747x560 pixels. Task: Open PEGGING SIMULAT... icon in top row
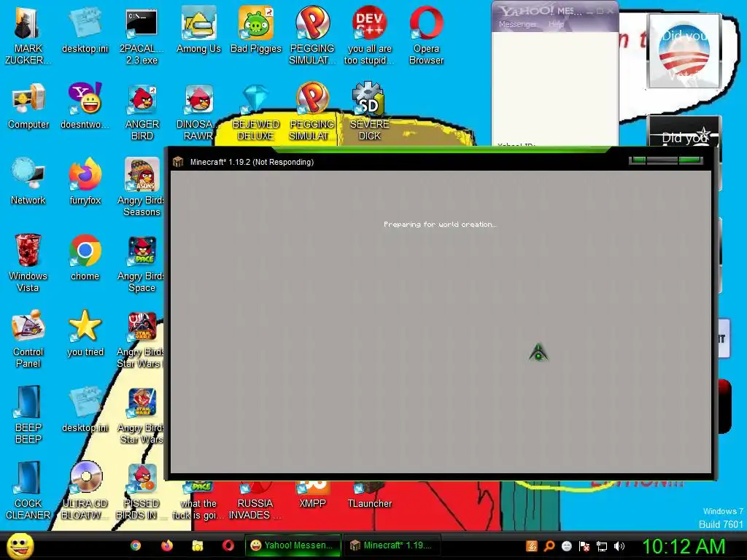312,36
